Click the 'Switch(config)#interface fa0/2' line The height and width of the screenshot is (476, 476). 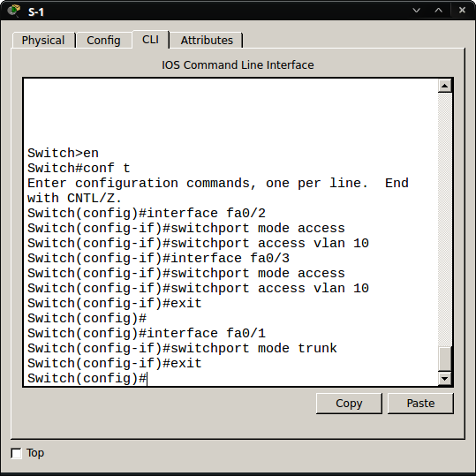(147, 213)
